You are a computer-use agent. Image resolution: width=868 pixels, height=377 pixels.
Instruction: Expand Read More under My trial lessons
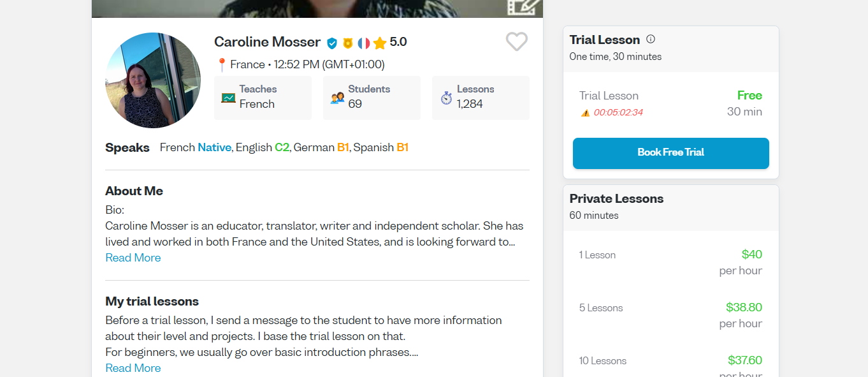click(133, 367)
